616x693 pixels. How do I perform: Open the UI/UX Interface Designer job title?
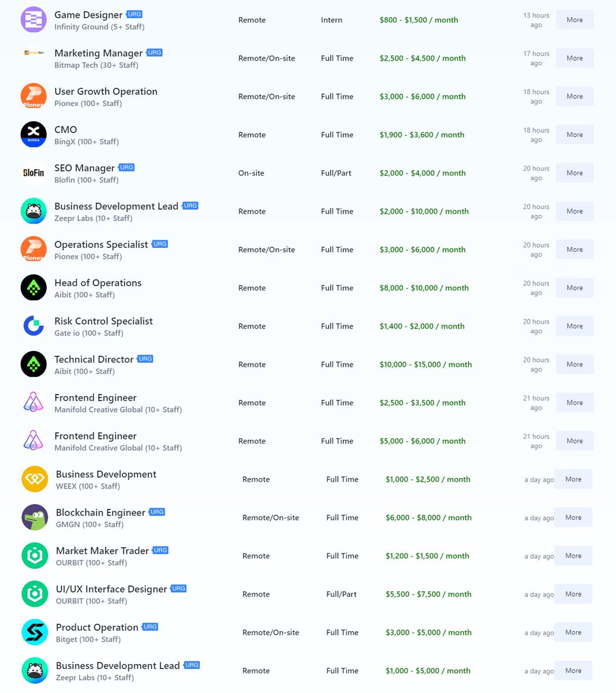coord(111,589)
